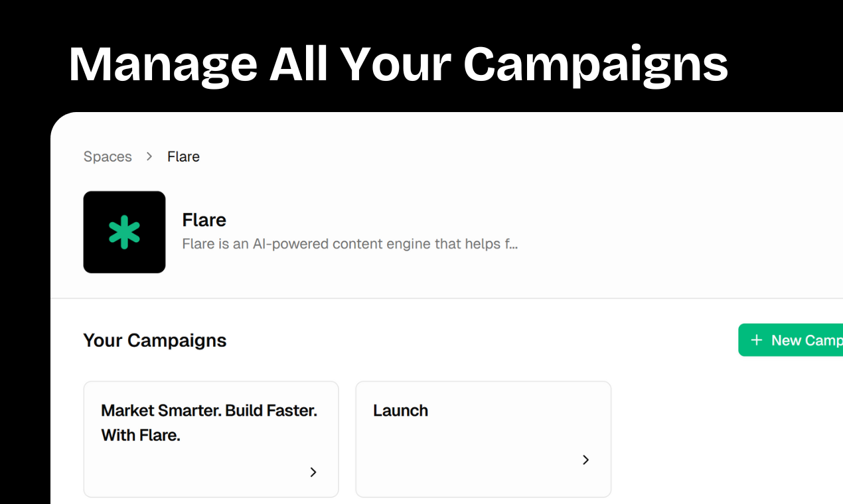Open the Launch campaign card
843x504 pixels.
click(x=483, y=439)
